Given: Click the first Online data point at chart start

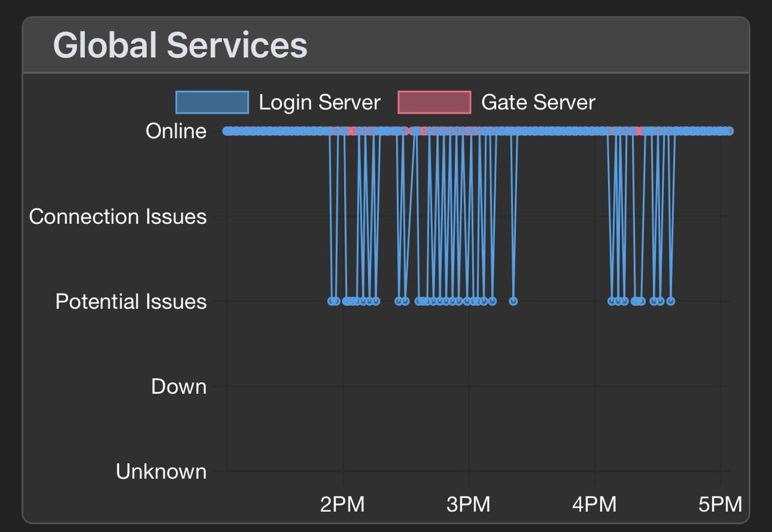Looking at the screenshot, I should (227, 131).
